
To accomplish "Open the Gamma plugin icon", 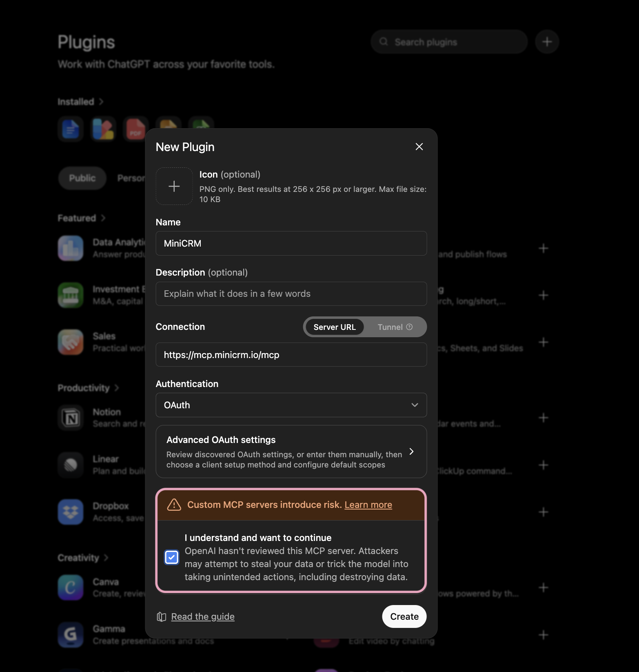I will [x=71, y=635].
